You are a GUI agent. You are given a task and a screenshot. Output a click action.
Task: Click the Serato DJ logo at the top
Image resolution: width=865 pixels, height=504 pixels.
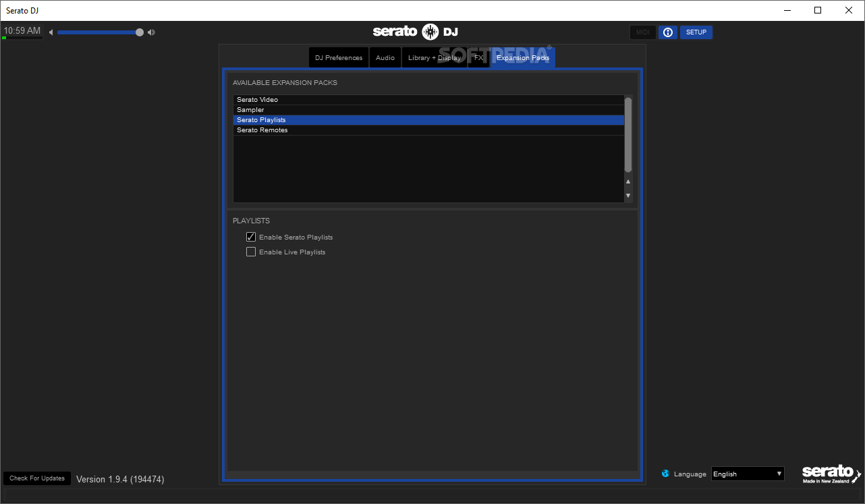pos(416,32)
